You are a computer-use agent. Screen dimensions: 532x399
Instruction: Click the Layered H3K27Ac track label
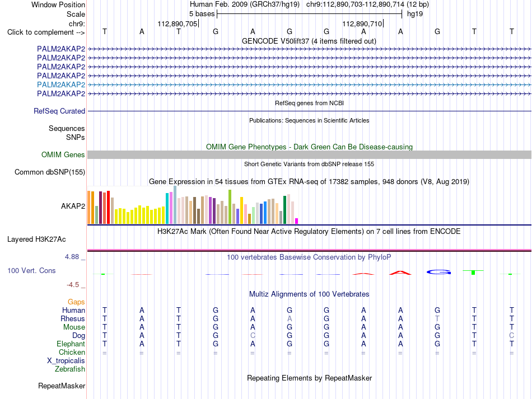coord(36,240)
